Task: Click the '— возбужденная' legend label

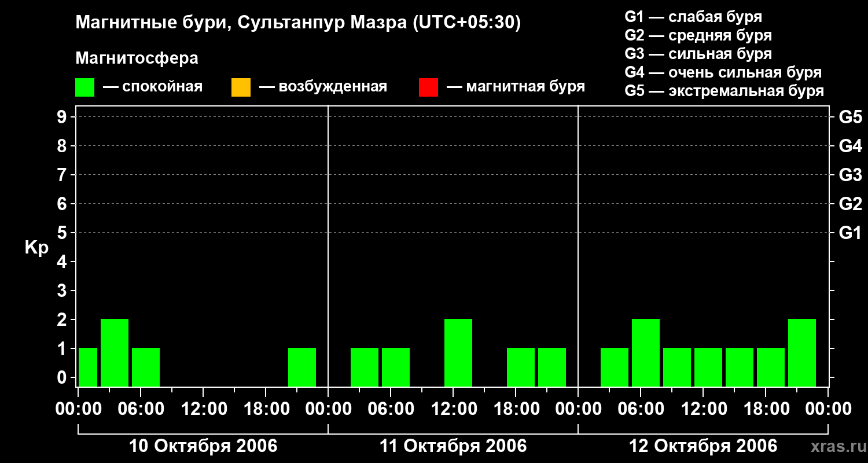Action: (x=323, y=87)
